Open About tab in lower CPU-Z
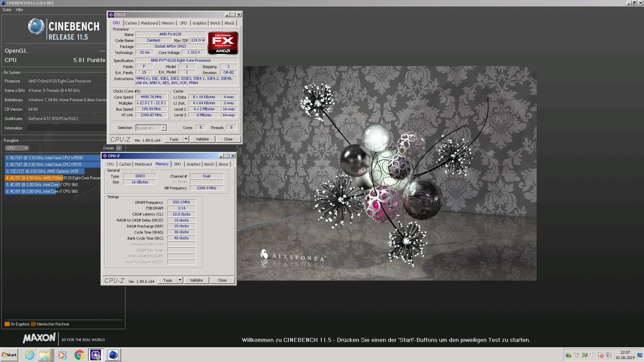Viewport: 644px width, 362px height. tap(223, 164)
